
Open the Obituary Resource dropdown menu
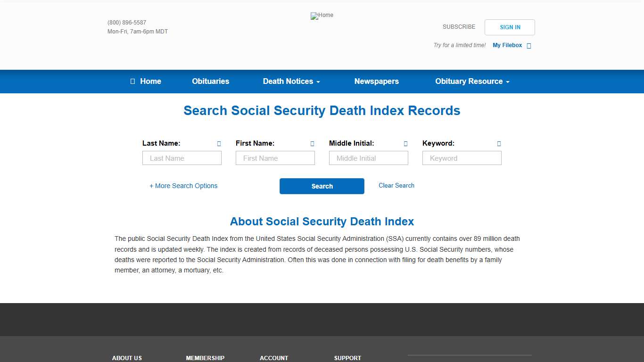pos(471,81)
